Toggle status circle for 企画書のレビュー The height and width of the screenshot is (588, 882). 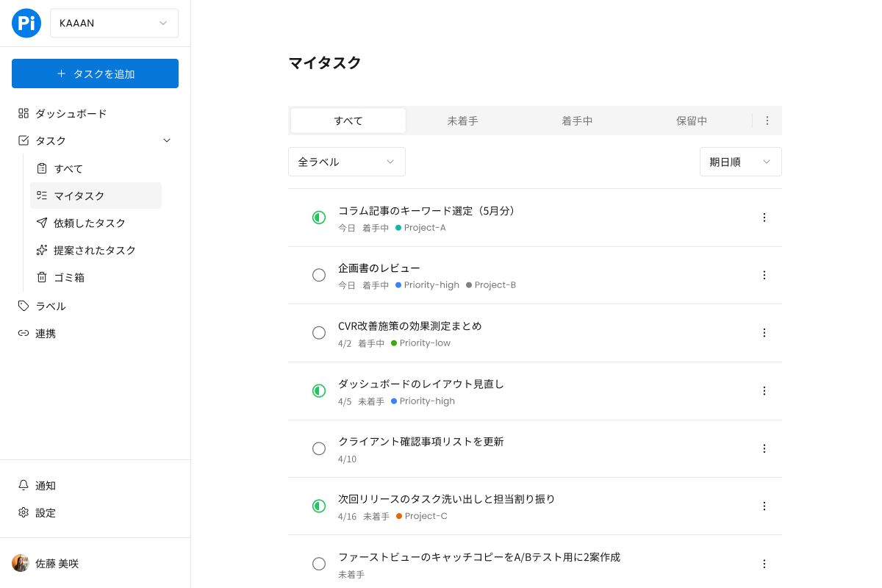point(319,275)
